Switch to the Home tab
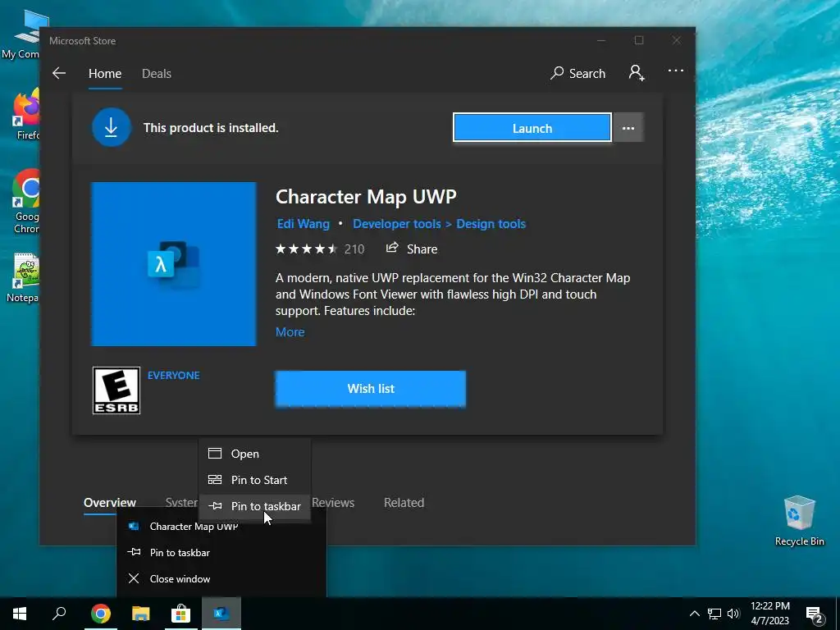The width and height of the screenshot is (840, 630). (105, 73)
